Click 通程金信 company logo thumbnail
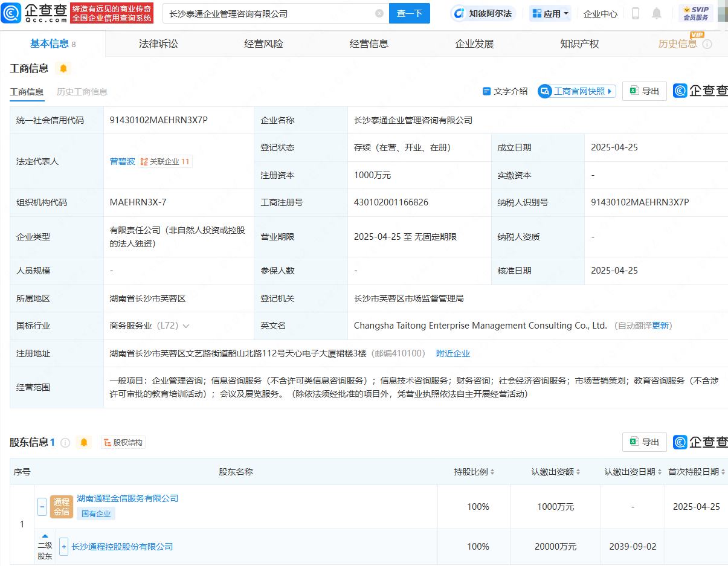Viewport: 728px width, 566px height. (62, 506)
